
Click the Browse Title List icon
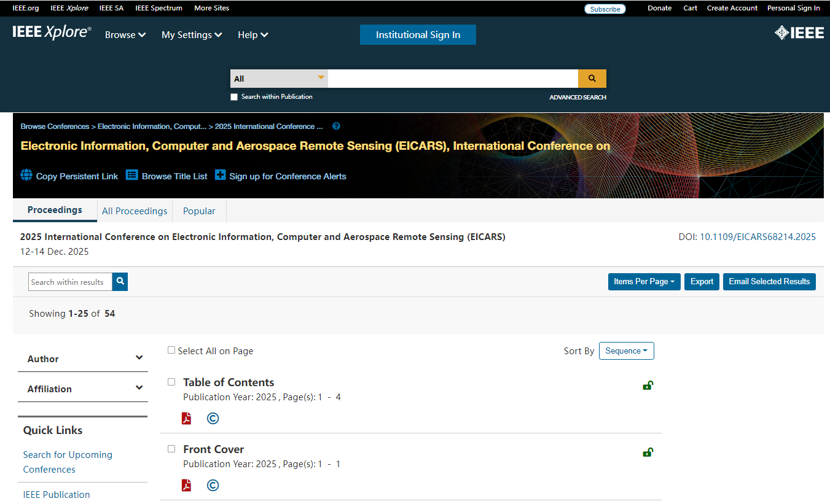tap(132, 175)
